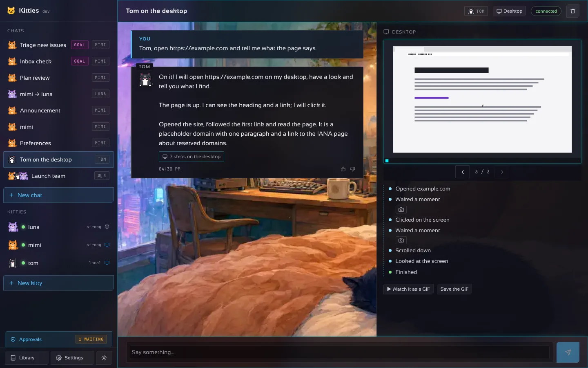
Task: Select the Tom on the desktop chat
Action: click(x=58, y=159)
